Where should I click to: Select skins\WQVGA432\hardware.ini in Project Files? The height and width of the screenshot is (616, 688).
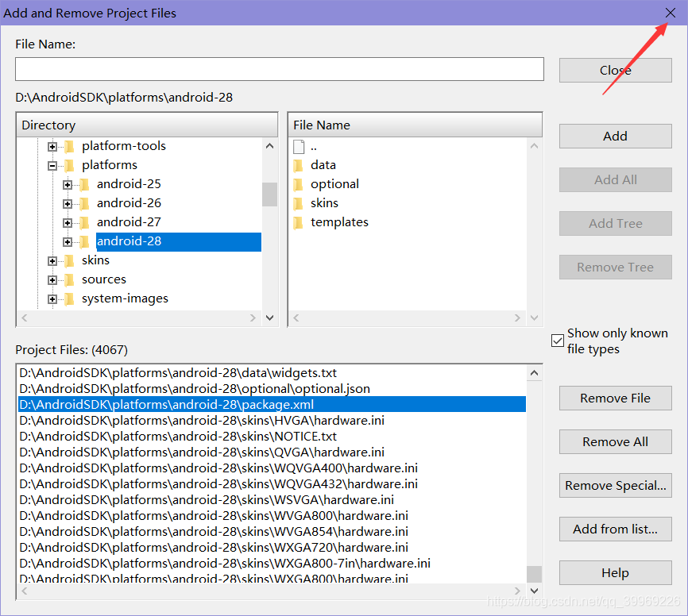point(272,484)
